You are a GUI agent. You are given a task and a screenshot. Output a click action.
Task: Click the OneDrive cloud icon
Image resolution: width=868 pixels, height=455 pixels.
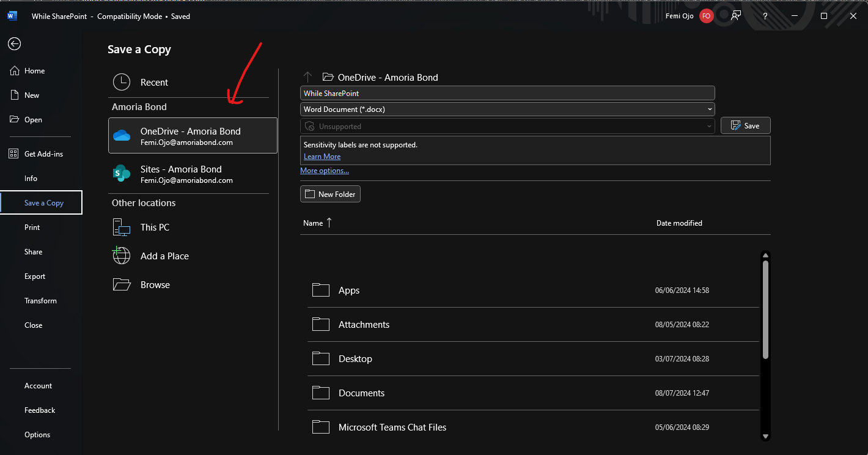point(122,136)
